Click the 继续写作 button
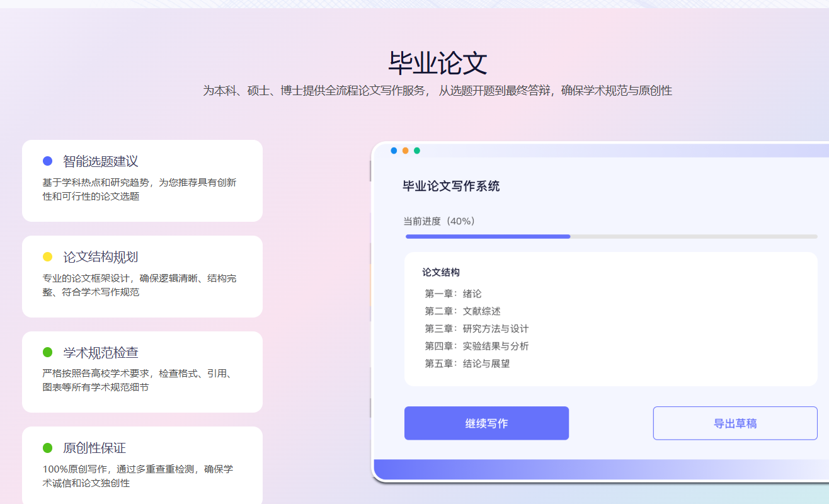Viewport: 829px width, 504px height. [x=486, y=423]
